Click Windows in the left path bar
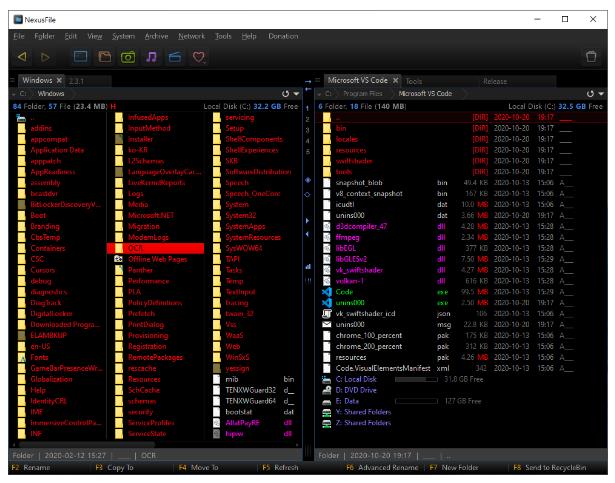615x483 pixels. [x=51, y=94]
